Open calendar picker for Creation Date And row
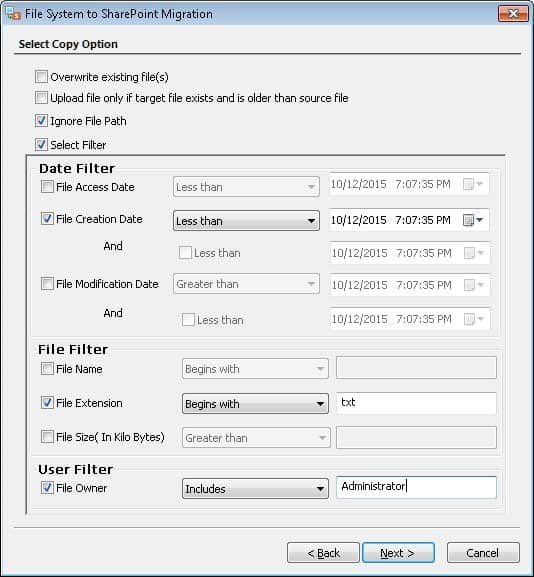 pos(474,253)
